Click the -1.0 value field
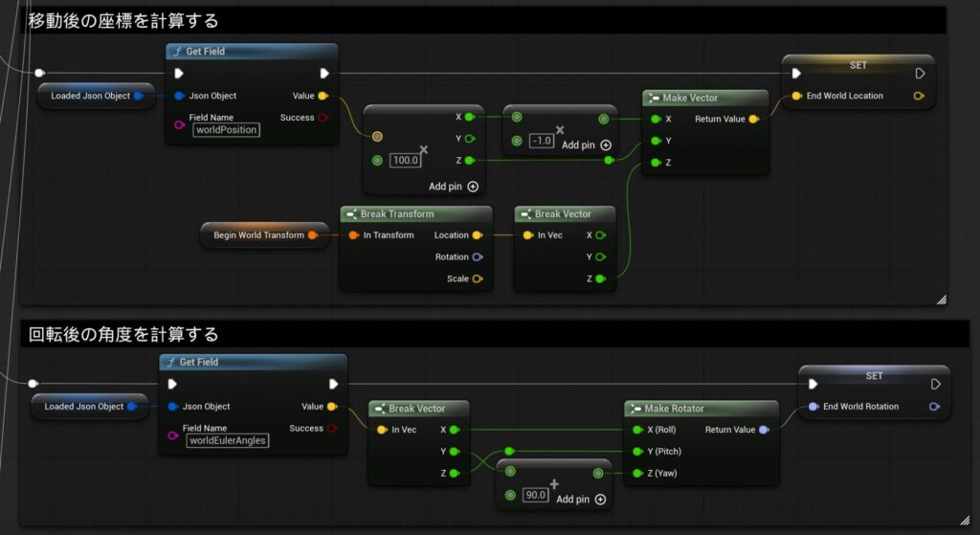This screenshot has width=980, height=535. pyautogui.click(x=542, y=141)
